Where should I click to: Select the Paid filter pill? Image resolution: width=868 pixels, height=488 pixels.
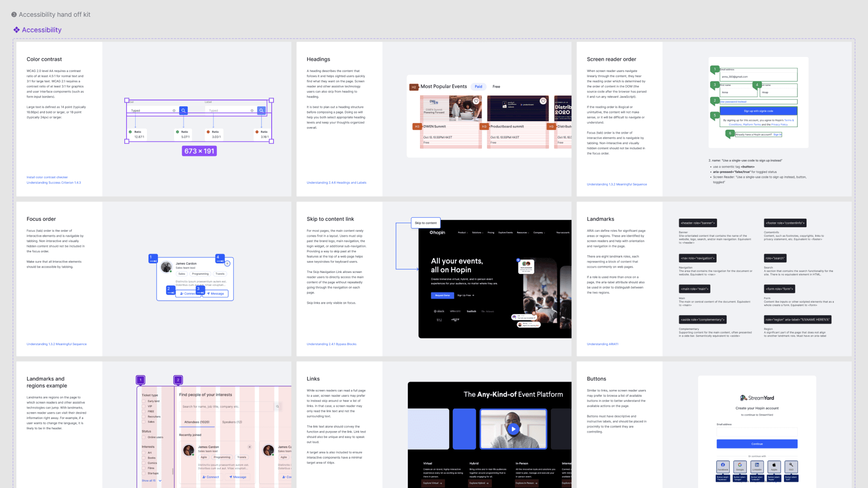pos(478,87)
